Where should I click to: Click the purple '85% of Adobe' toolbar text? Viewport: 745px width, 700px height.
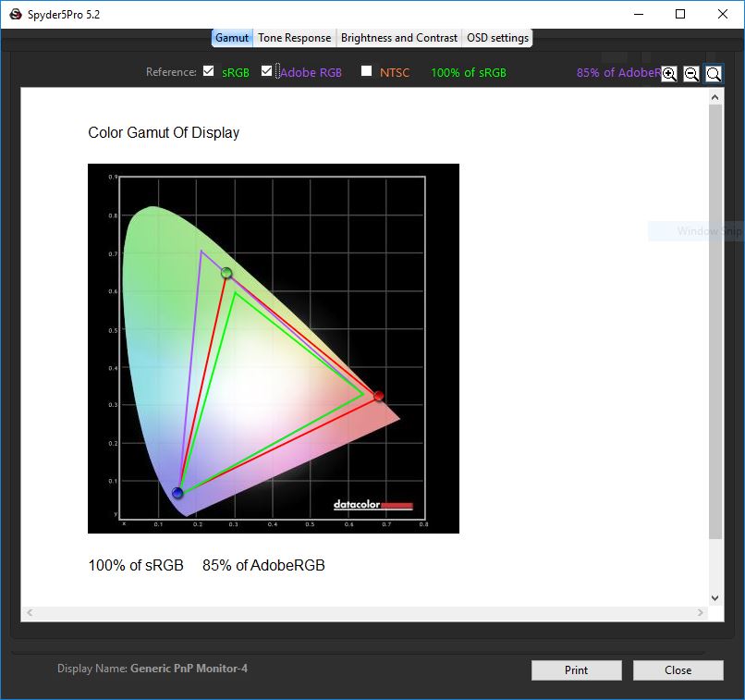pos(618,73)
